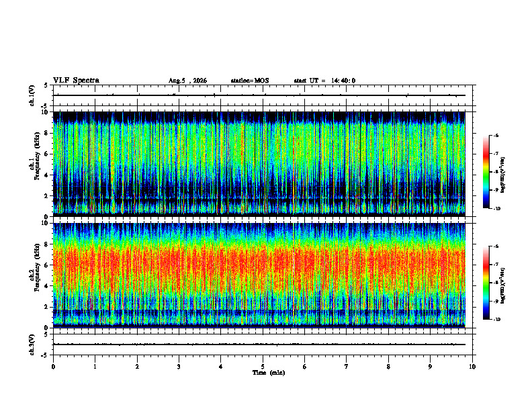
Task: Click the "station=MOS" header text
Action: [250, 81]
